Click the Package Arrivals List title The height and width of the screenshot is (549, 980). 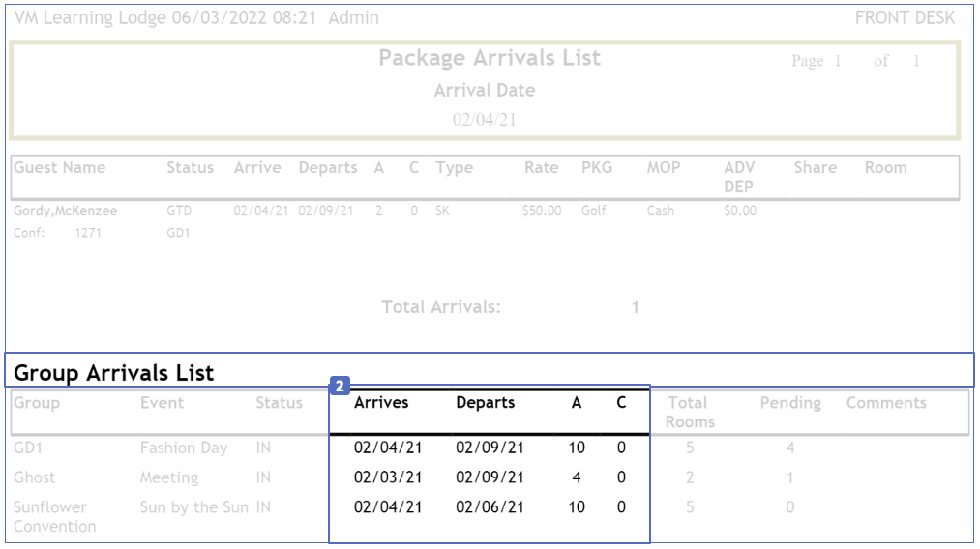coord(490,58)
